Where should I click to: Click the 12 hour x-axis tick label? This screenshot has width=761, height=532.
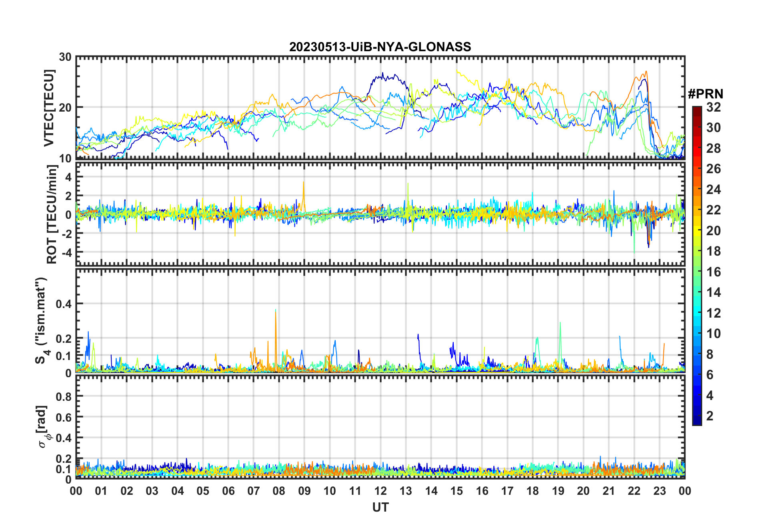380,491
